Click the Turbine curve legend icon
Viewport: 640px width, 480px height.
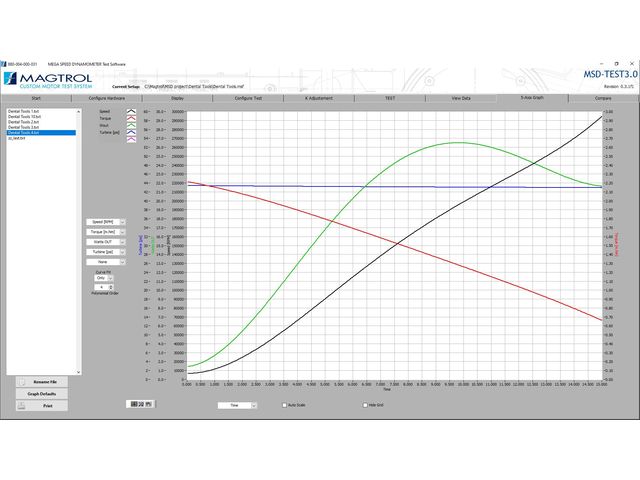pyautogui.click(x=130, y=132)
